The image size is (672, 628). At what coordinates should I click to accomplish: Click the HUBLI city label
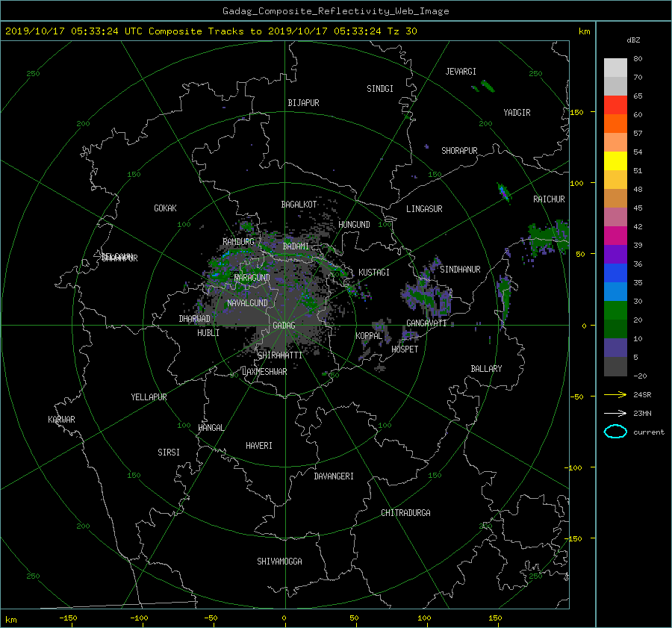(208, 333)
